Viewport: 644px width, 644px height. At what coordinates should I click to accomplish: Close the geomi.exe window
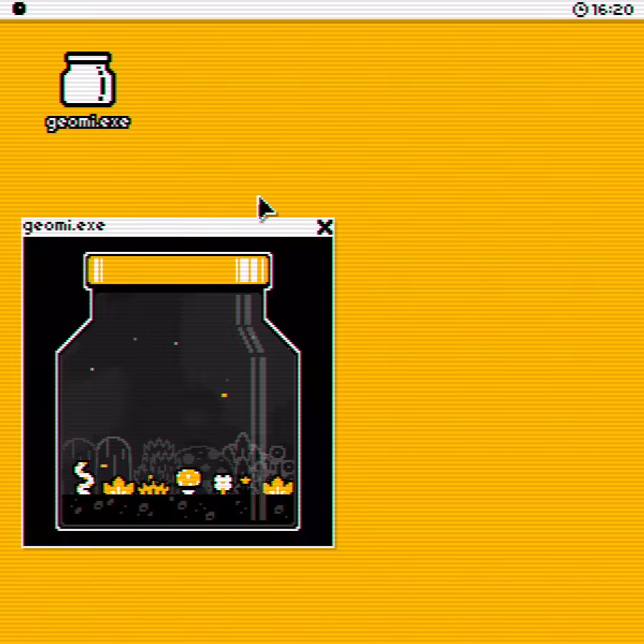point(324,227)
